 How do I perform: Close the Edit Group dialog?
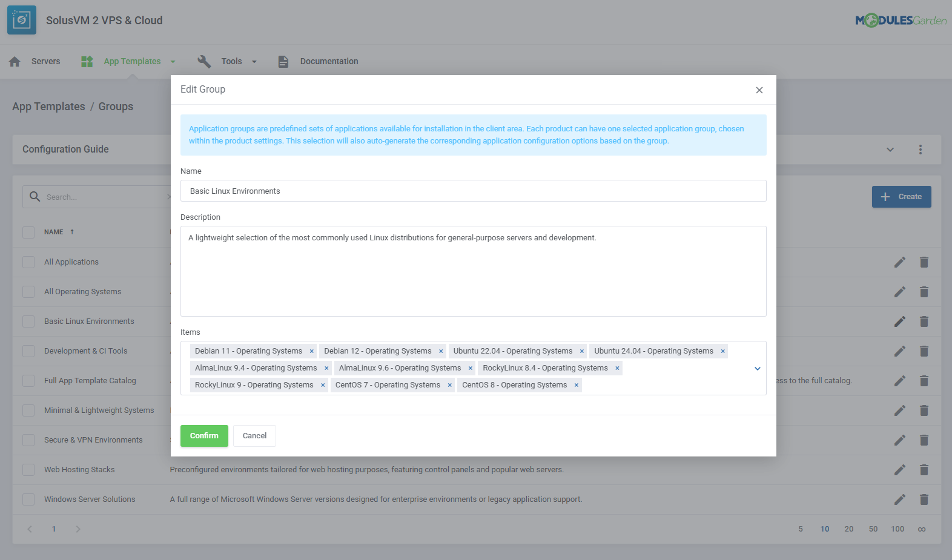point(759,90)
